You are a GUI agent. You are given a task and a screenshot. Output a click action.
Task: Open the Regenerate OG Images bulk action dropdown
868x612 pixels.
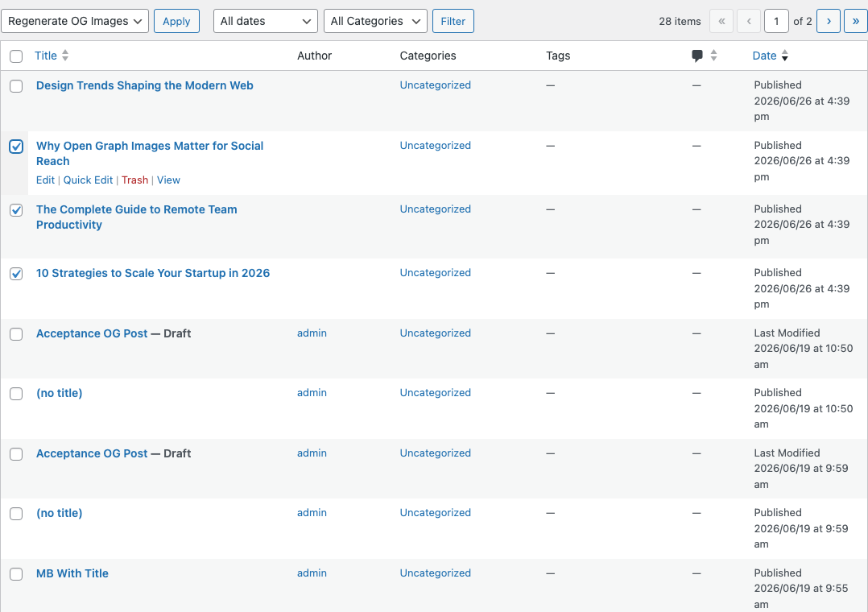point(75,21)
